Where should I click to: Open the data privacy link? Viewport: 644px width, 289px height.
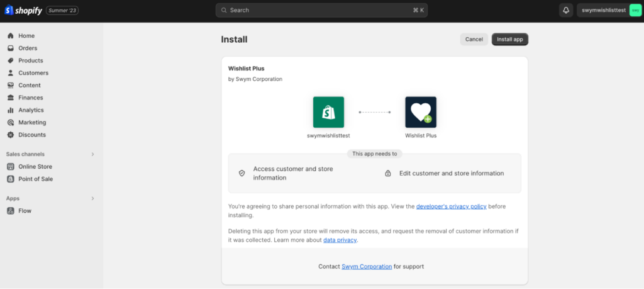pos(340,240)
